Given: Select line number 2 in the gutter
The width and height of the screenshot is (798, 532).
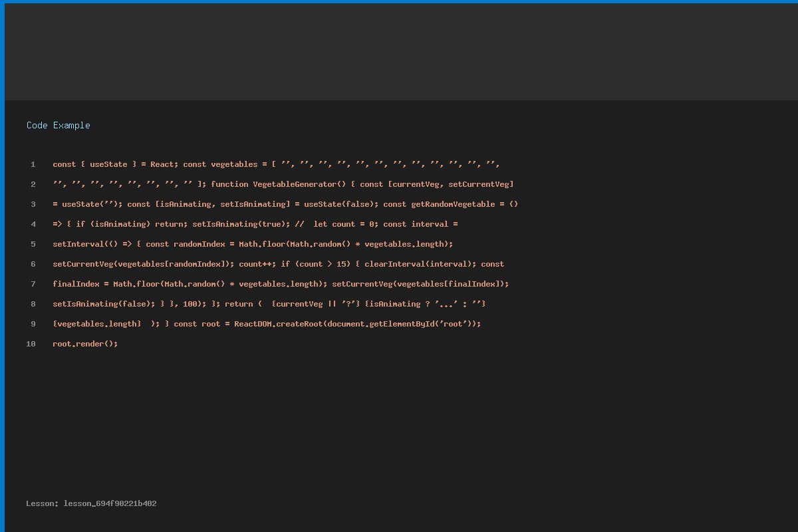Looking at the screenshot, I should click(33, 184).
